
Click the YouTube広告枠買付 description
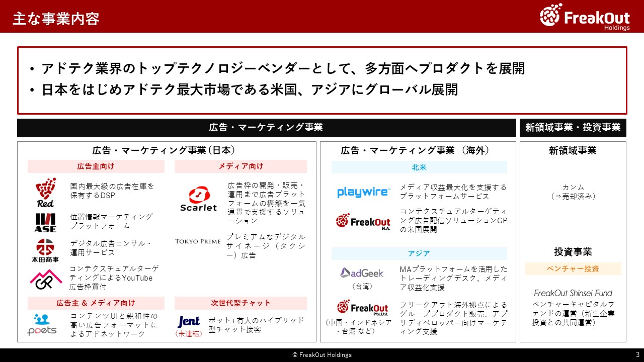(114, 278)
